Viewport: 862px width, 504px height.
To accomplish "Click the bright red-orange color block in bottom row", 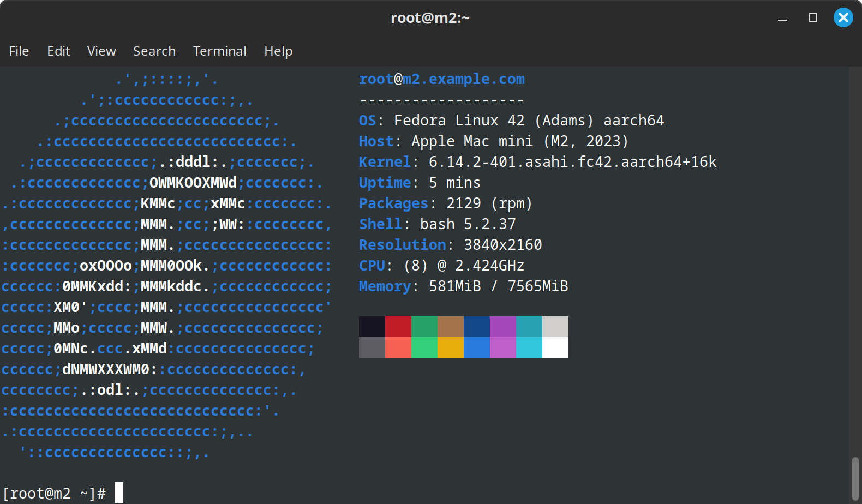I will pos(398,347).
